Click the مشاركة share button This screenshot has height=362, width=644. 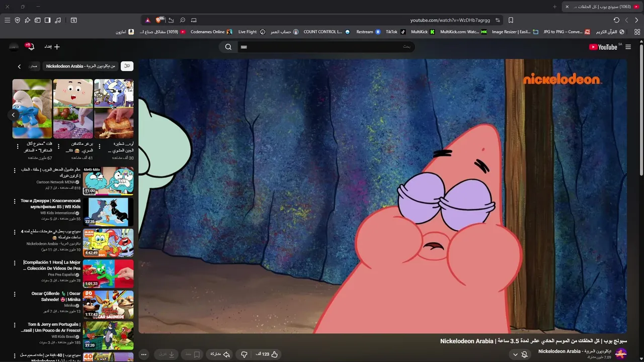[x=219, y=354]
